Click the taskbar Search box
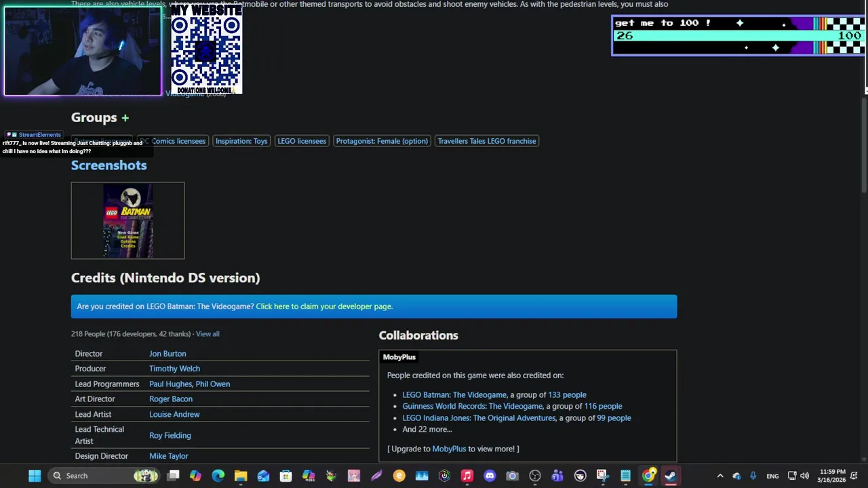 point(104,476)
